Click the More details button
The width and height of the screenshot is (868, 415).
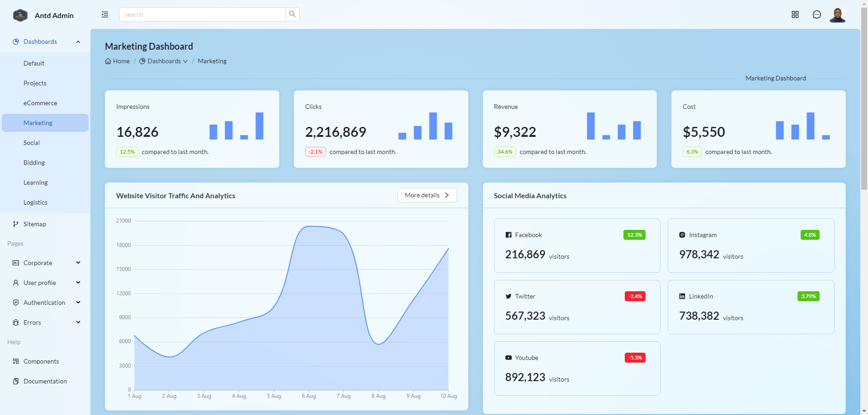coord(427,195)
